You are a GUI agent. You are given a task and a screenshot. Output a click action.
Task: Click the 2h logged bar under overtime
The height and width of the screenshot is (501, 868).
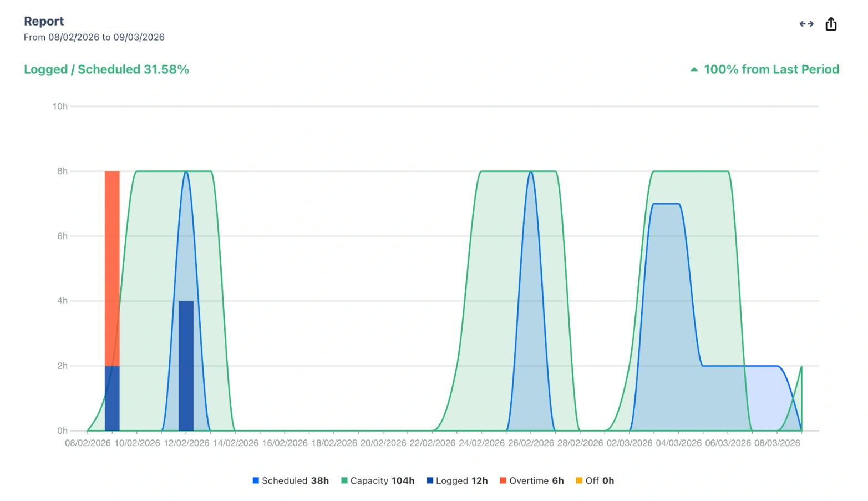coord(112,398)
